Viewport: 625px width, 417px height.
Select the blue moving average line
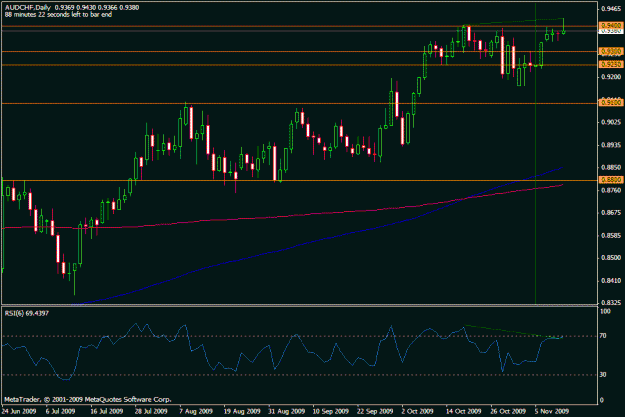click(311, 241)
